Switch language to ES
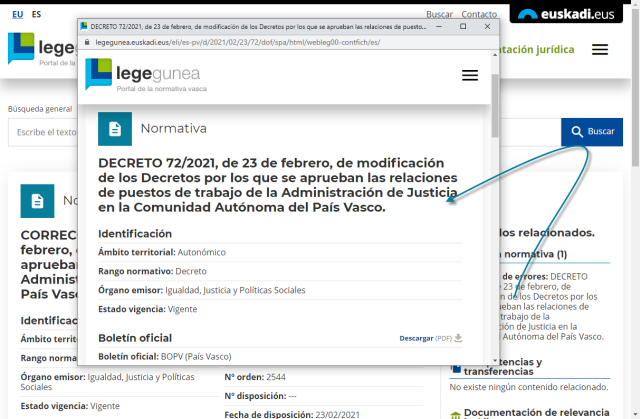 [x=36, y=14]
